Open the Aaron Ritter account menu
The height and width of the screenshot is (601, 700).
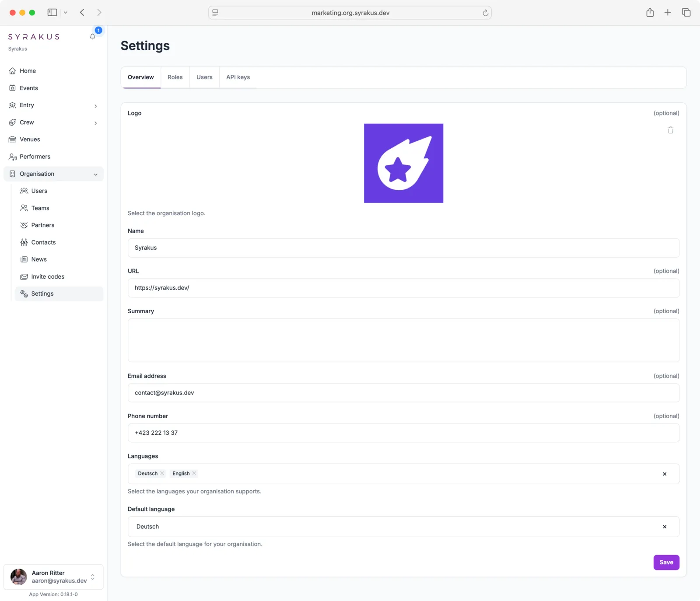coord(53,577)
